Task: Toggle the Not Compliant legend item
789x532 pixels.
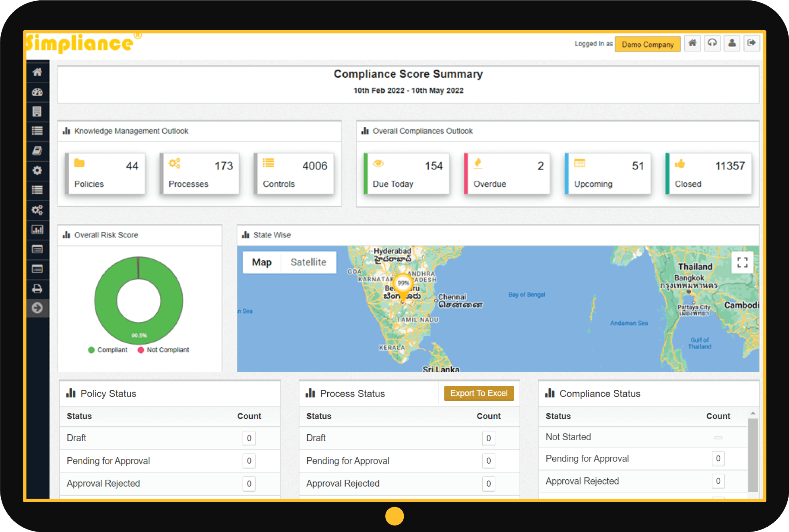Action: pyautogui.click(x=163, y=350)
